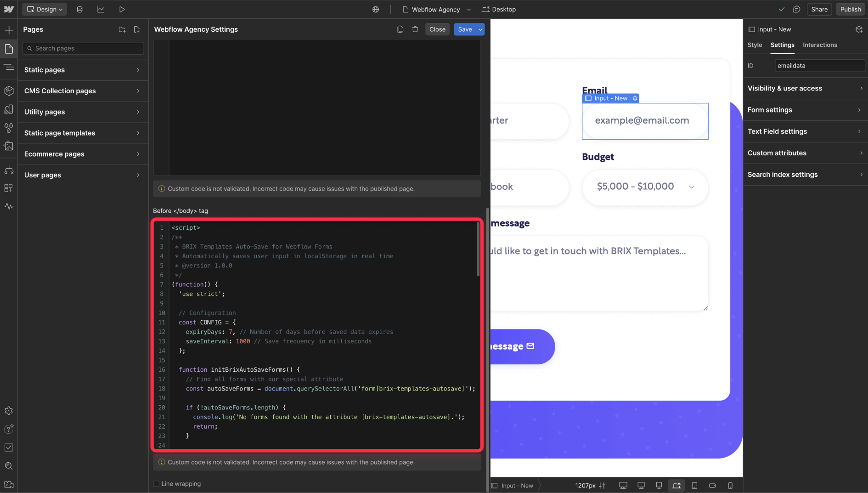Click the Close button
The width and height of the screenshot is (868, 493).
[x=437, y=29]
